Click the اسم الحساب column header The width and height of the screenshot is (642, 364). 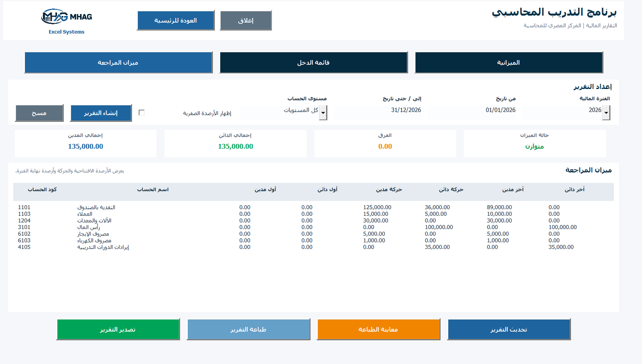[x=153, y=189]
